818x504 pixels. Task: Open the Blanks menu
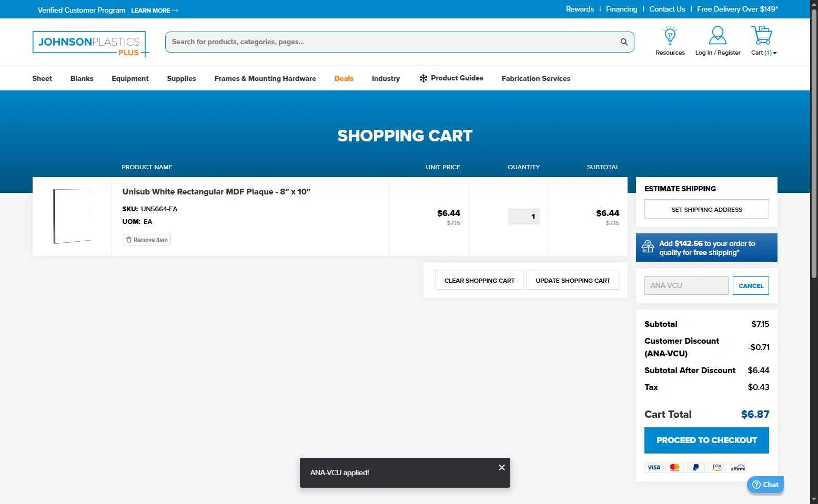point(82,78)
